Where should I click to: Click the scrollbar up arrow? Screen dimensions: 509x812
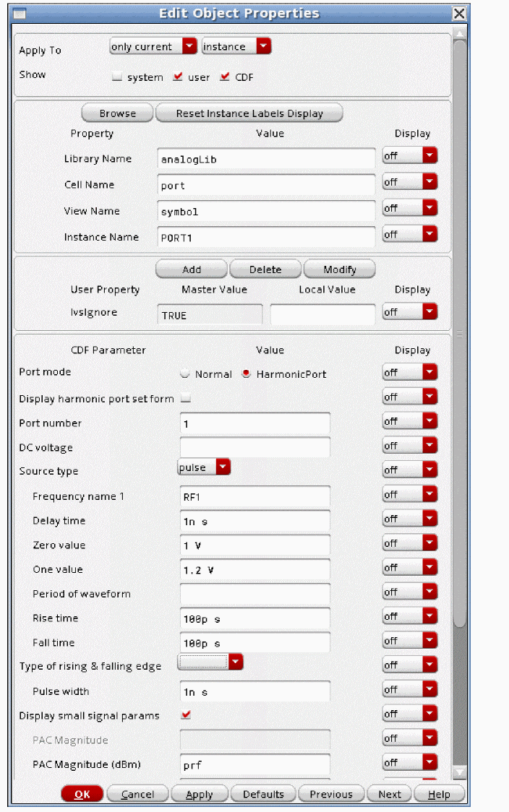(460, 33)
